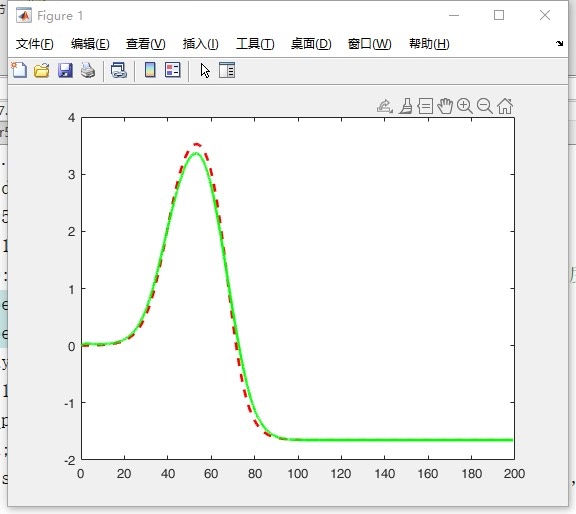
Task: Click the y-axis label 3
Action: (71, 175)
